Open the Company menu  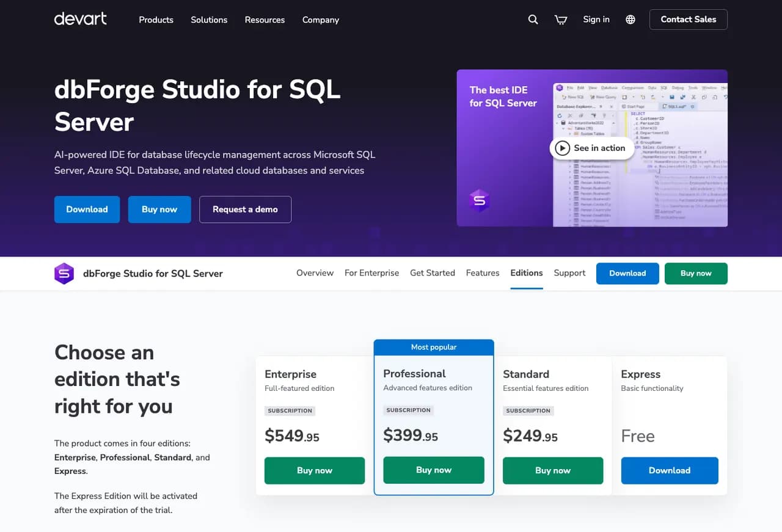click(x=321, y=20)
